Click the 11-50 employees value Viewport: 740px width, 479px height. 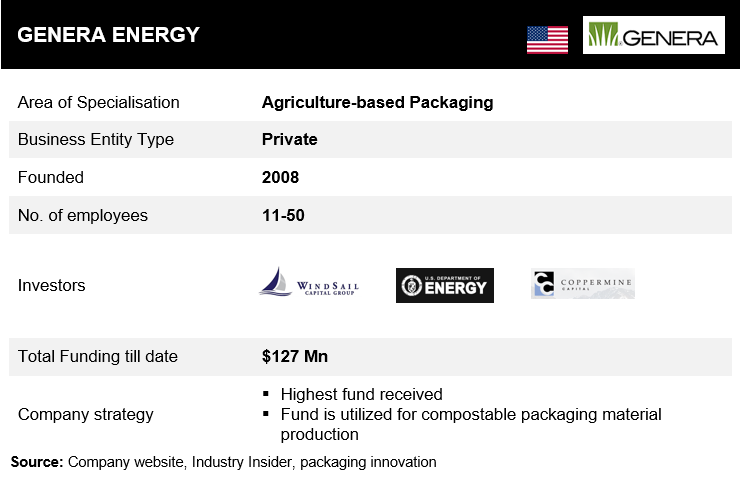(x=283, y=215)
